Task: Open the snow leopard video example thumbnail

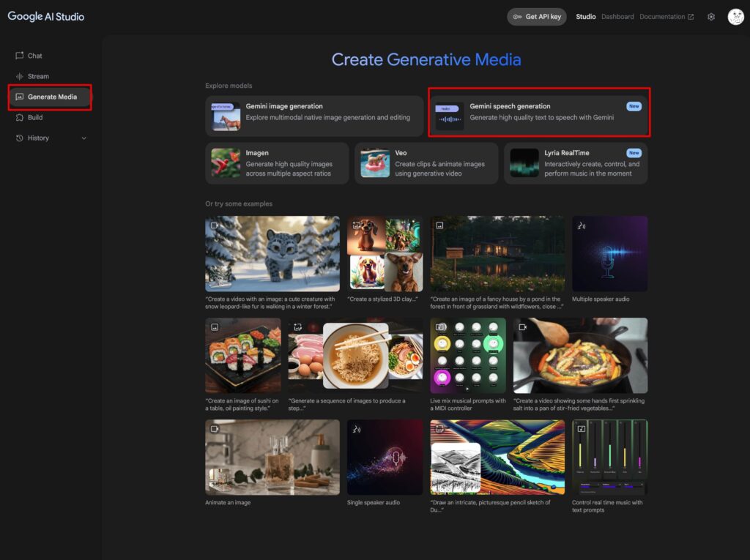Action: [x=272, y=253]
